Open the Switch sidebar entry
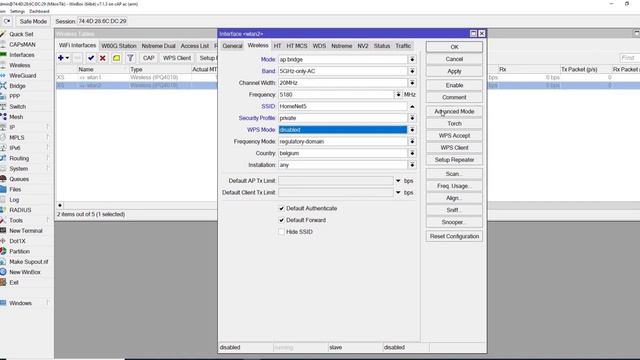 [17, 107]
